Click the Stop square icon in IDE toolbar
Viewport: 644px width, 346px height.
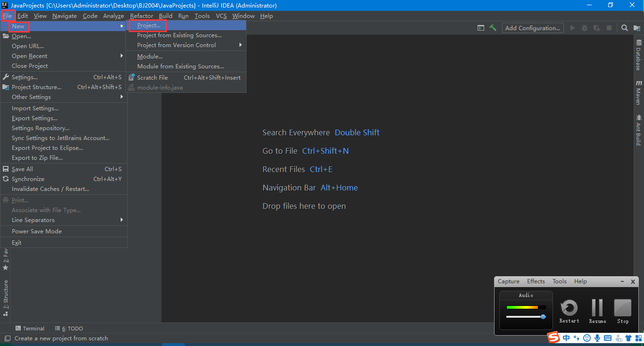click(x=609, y=28)
